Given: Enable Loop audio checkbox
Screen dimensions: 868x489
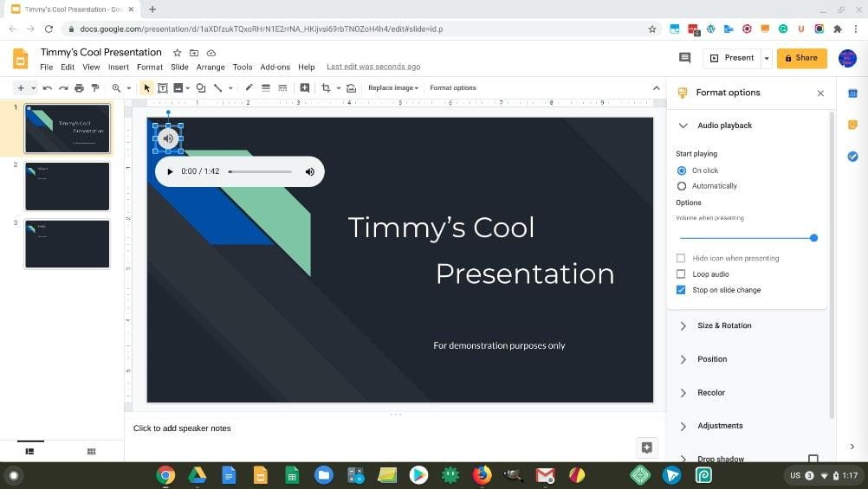Looking at the screenshot, I should pyautogui.click(x=681, y=273).
